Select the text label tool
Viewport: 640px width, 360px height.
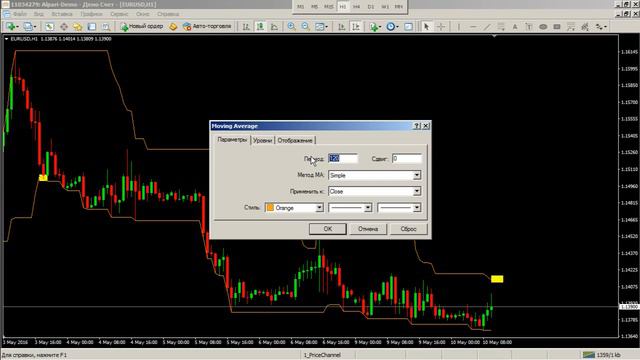(x=529, y=27)
